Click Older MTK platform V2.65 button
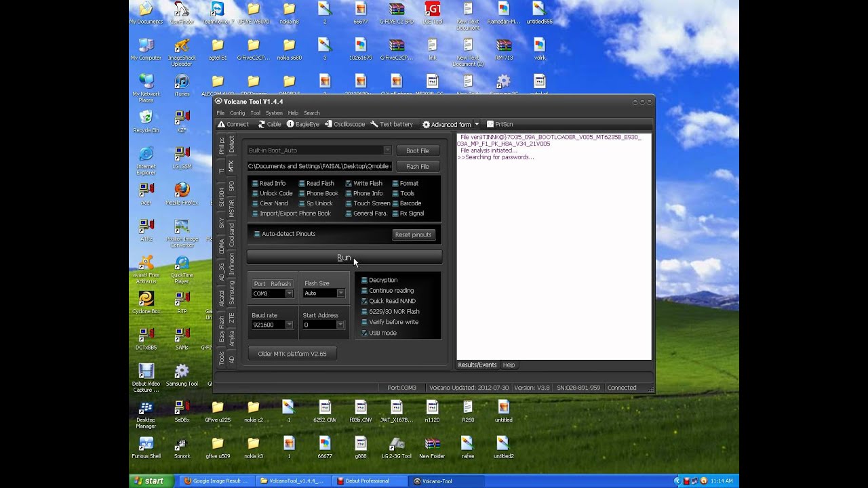 pyautogui.click(x=292, y=354)
